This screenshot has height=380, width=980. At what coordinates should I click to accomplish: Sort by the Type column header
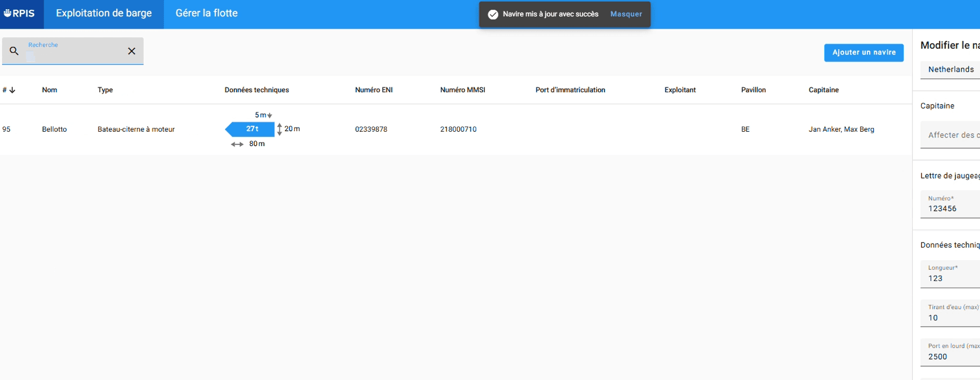click(105, 90)
